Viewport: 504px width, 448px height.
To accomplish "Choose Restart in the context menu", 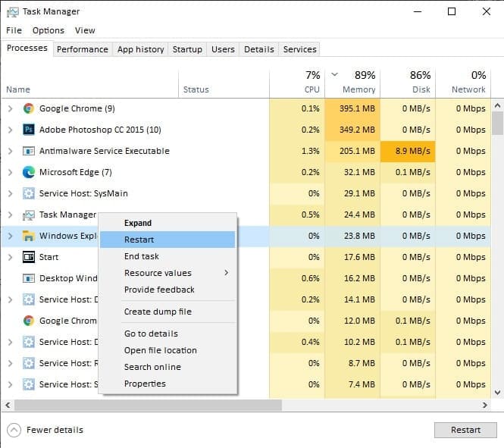I will 167,240.
